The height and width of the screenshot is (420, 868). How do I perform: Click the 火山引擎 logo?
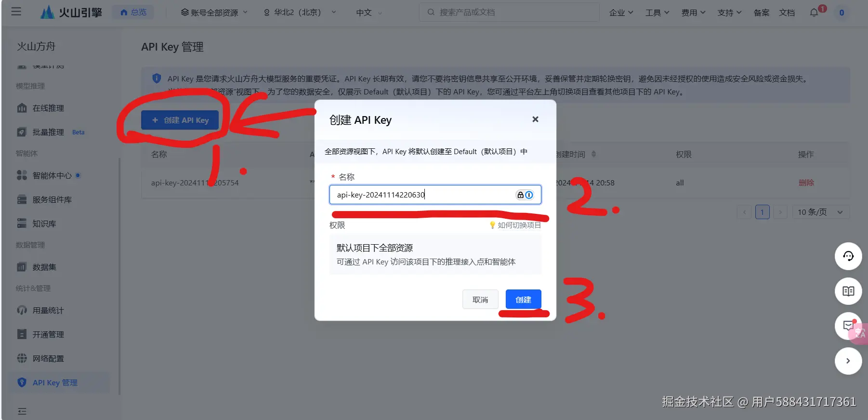(71, 12)
